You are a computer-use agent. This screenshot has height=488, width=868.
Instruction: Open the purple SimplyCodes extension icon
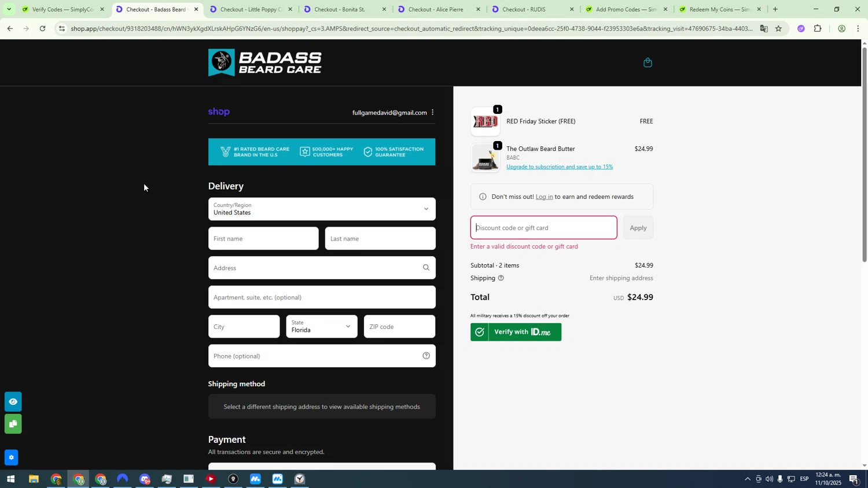point(801,28)
